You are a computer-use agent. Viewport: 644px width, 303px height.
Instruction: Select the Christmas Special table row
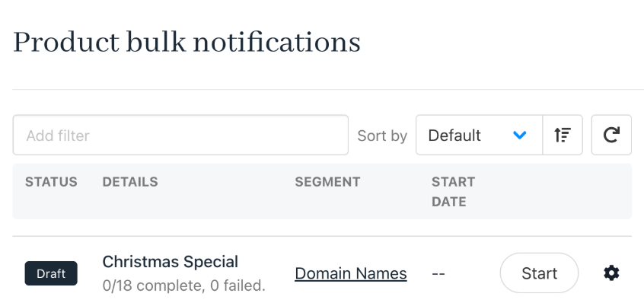click(322, 273)
